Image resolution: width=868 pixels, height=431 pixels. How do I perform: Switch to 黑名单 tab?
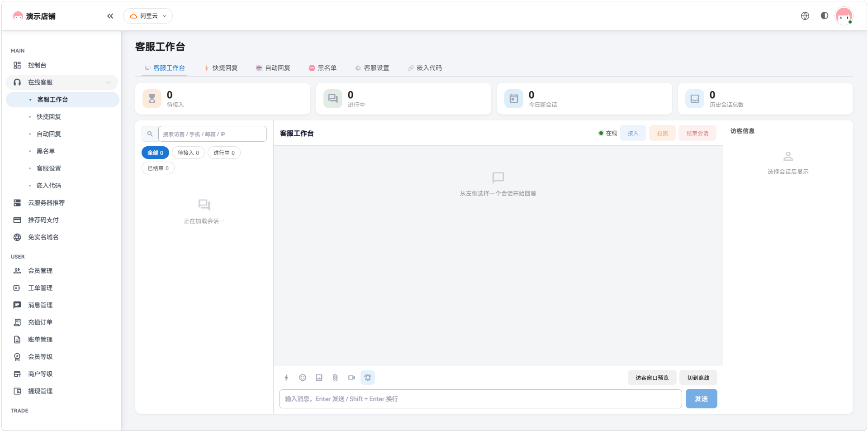[x=323, y=68]
